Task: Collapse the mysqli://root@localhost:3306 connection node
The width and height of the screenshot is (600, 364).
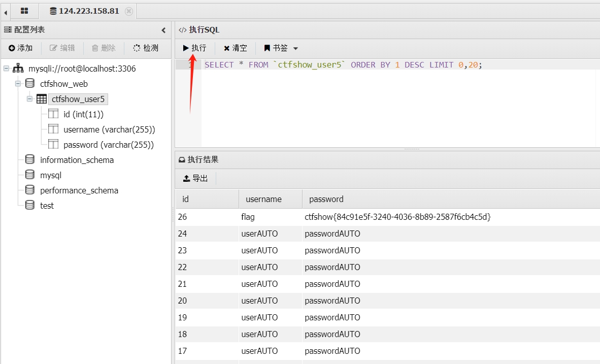Action: tap(6, 69)
